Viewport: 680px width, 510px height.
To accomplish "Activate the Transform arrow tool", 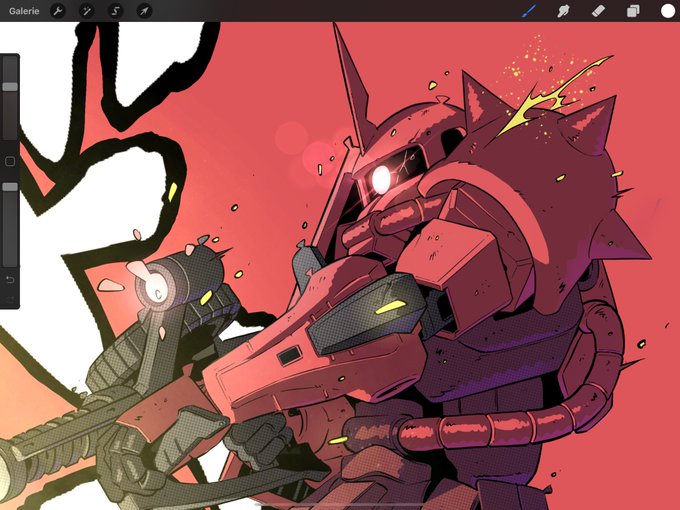I will click(144, 11).
